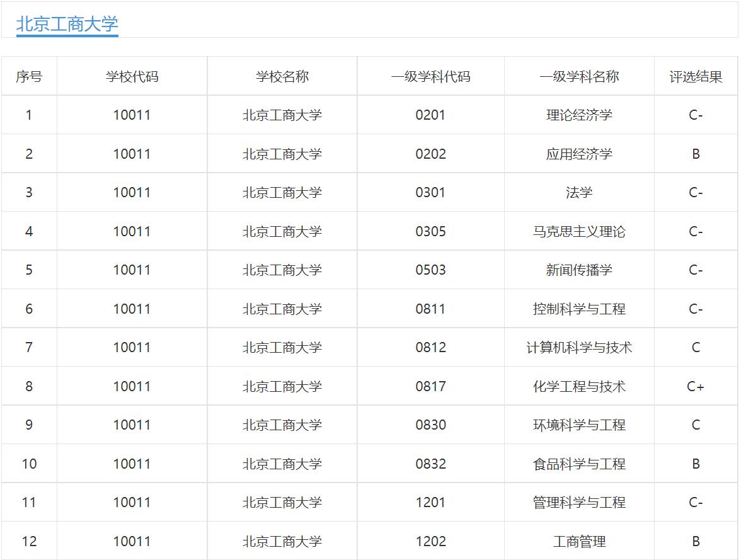Select the 工商管理 cell in row 12

(x=580, y=541)
